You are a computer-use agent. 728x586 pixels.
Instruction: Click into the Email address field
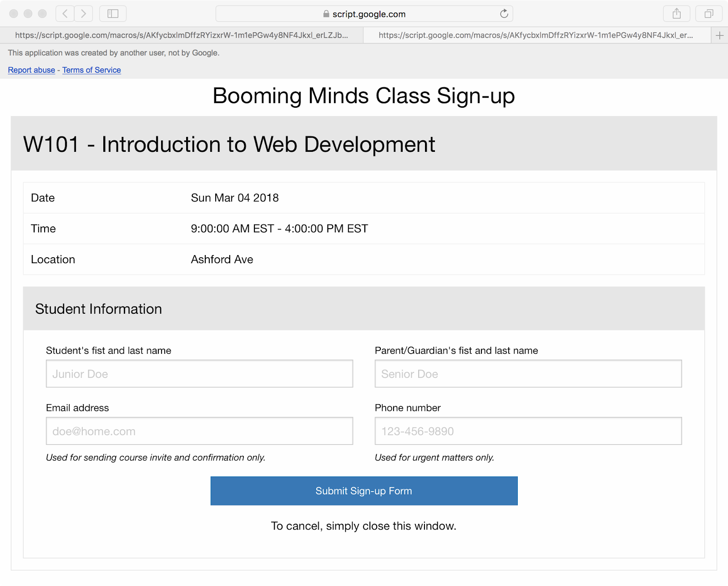click(x=199, y=431)
